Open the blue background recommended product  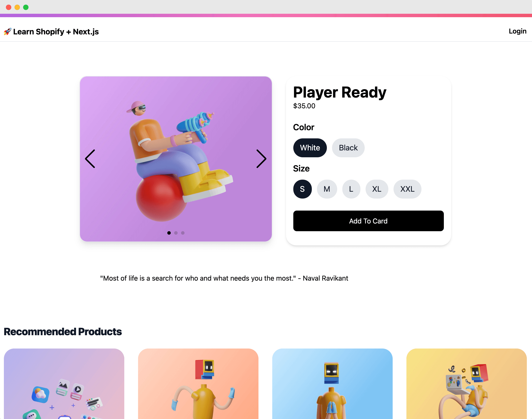tap(332, 384)
